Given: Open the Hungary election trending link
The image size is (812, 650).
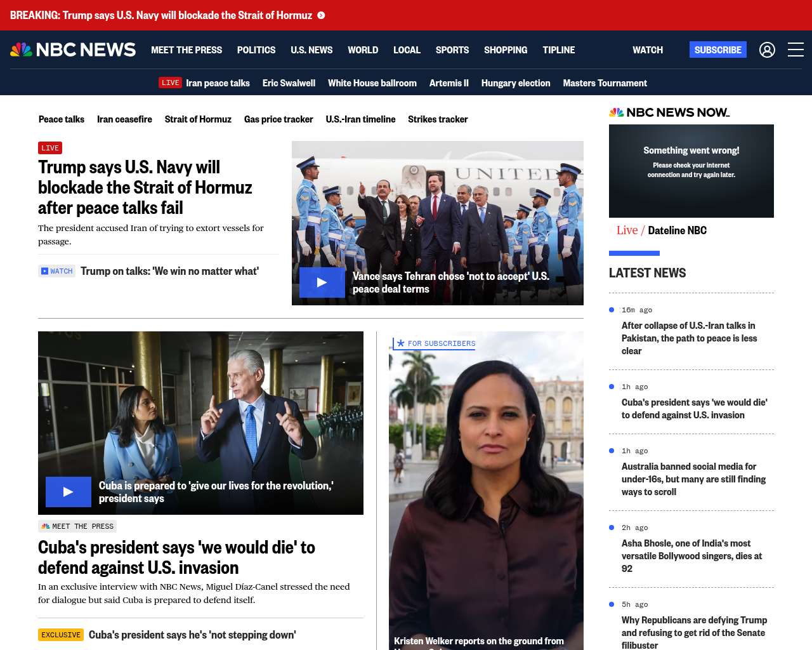Looking at the screenshot, I should [516, 83].
